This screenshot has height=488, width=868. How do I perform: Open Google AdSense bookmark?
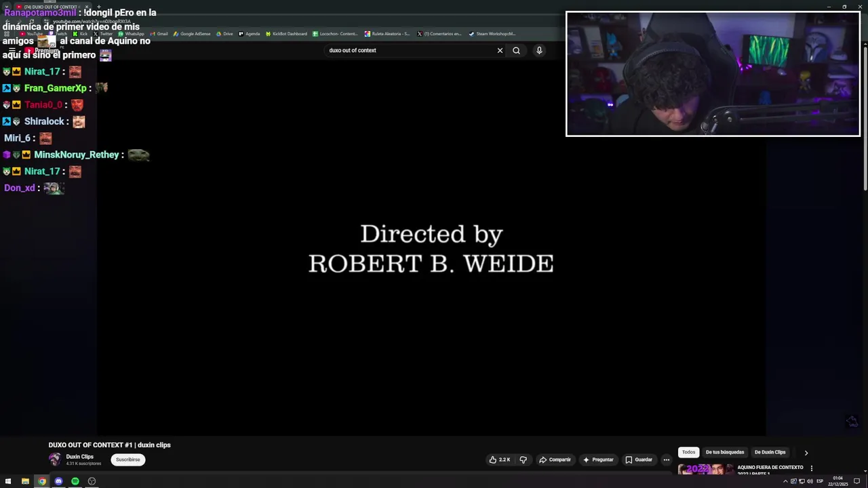[192, 33]
